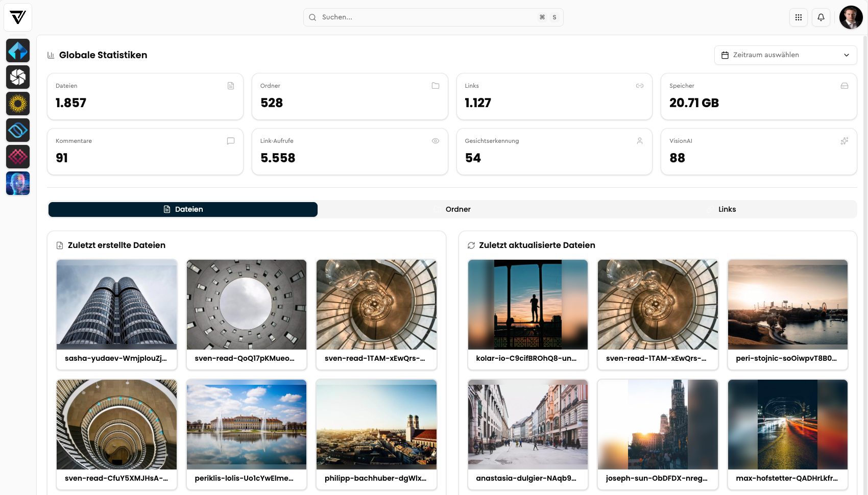Open the AI face app in sidebar
The image size is (868, 495).
coord(18,183)
